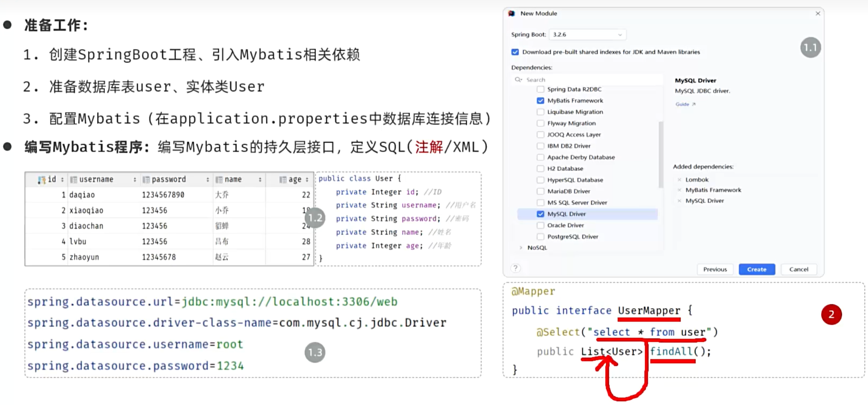Click the search magnifier icon in Dependencies
This screenshot has width=868, height=405.
point(518,80)
